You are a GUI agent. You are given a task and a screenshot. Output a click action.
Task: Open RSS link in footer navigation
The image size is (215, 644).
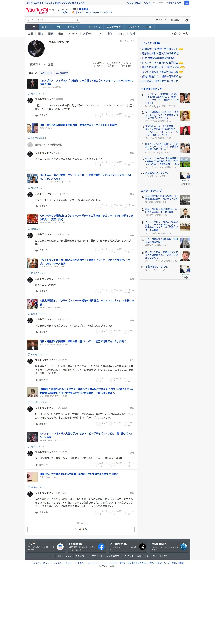147,556
